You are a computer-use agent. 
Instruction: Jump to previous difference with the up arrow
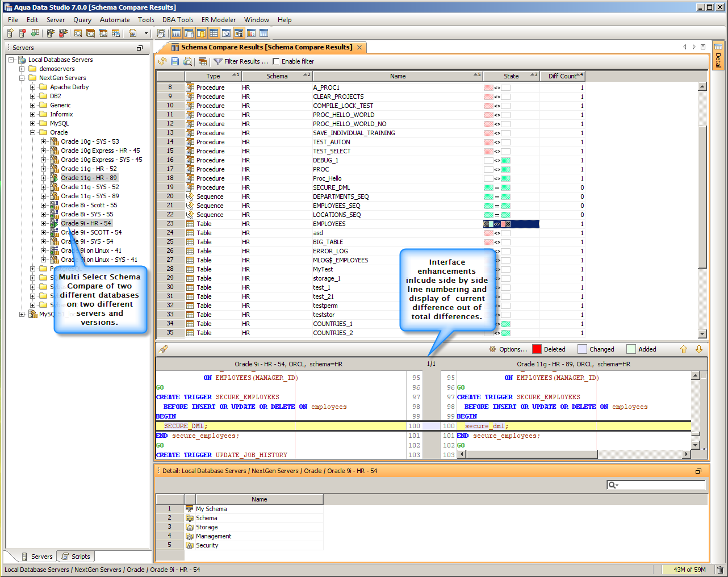[684, 349]
